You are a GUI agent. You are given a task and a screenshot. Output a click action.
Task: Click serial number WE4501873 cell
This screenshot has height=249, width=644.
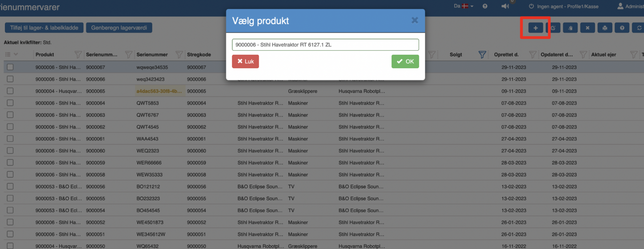point(150,222)
